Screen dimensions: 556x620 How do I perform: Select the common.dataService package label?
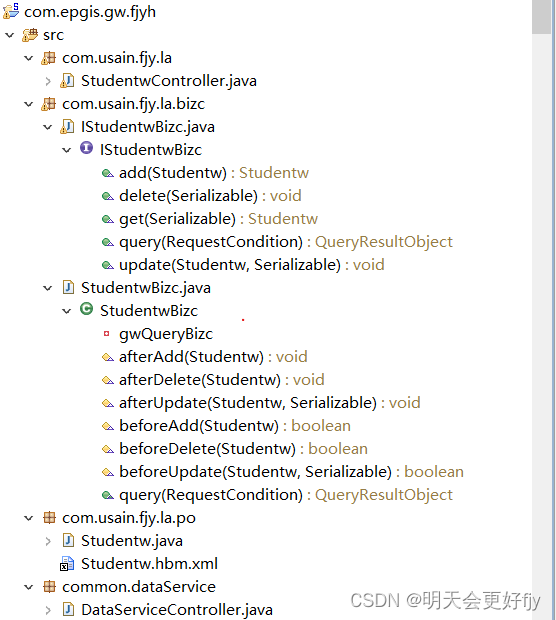click(x=139, y=587)
